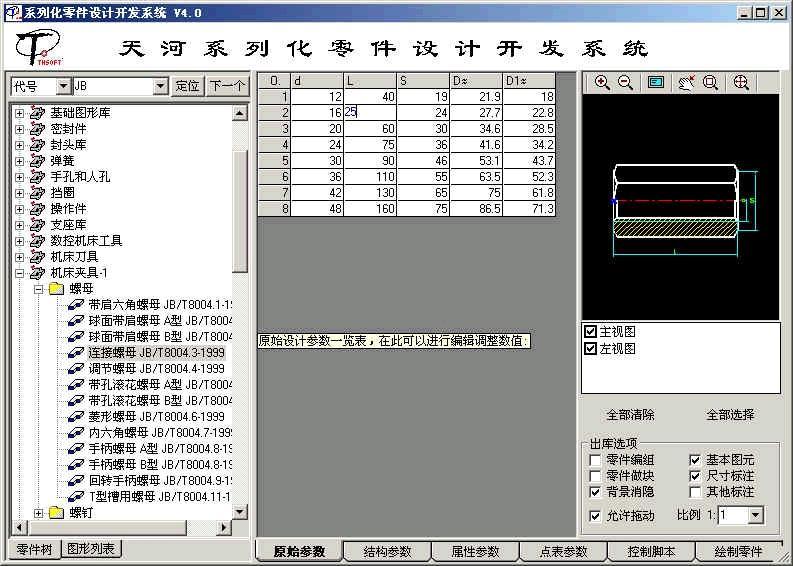Open the 点表参数 tab
The height and width of the screenshot is (566, 793).
(563, 552)
